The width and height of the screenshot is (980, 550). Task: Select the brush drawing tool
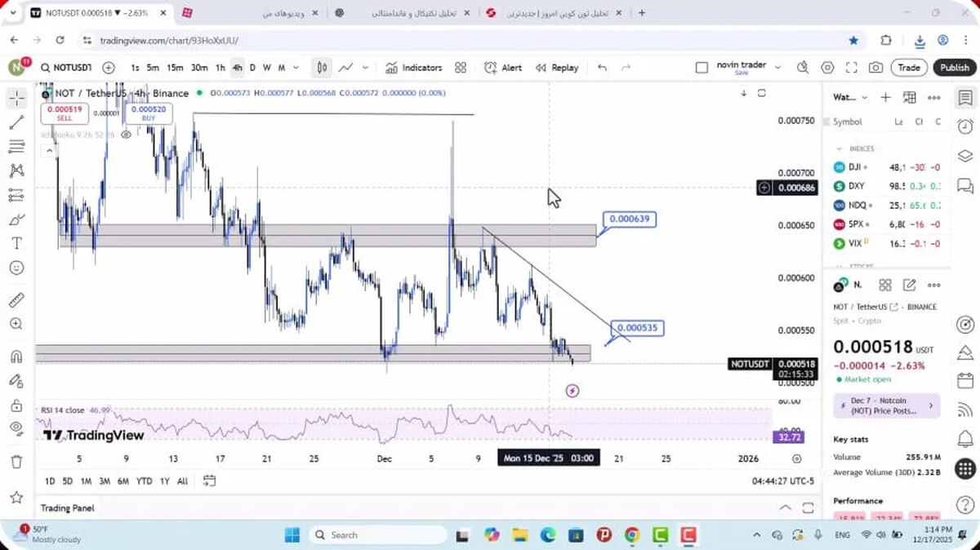[16, 220]
